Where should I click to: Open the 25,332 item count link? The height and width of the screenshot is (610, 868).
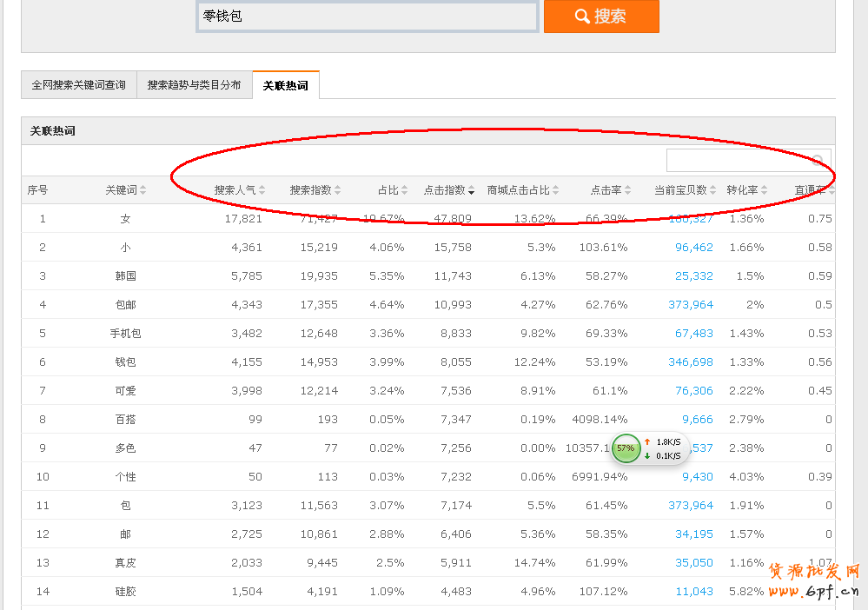(693, 276)
